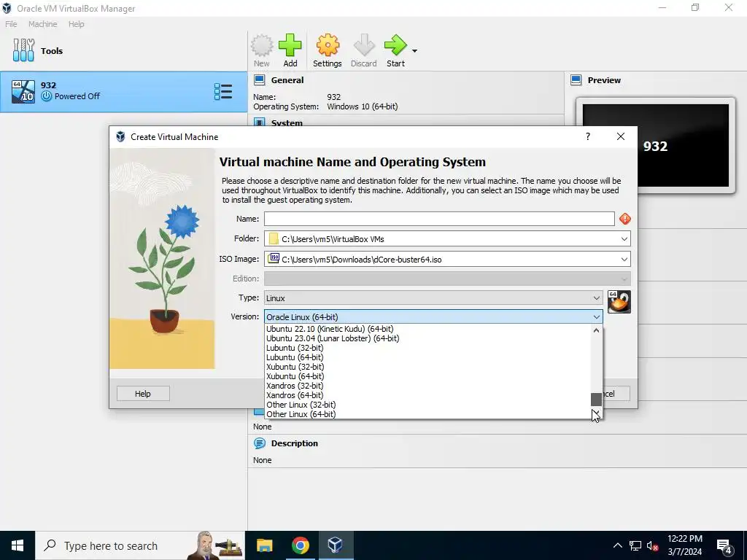Click version list scroll up arrow
This screenshot has height=560, width=747.
coord(596,330)
